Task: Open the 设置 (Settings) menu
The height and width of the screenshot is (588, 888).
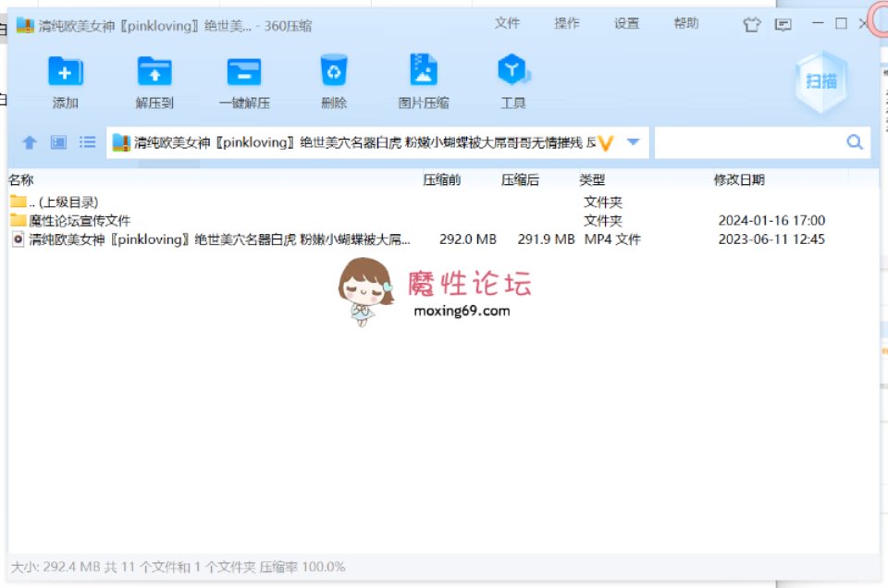Action: tap(626, 24)
